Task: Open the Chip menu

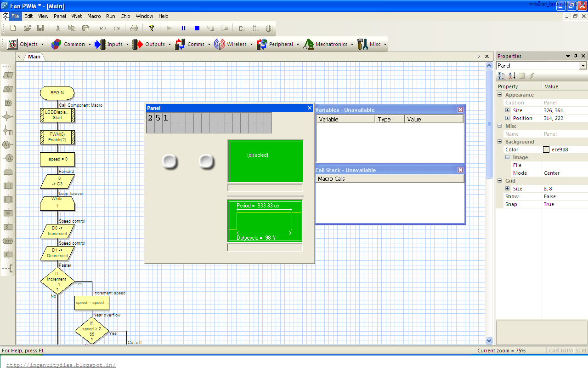Action: pyautogui.click(x=125, y=16)
